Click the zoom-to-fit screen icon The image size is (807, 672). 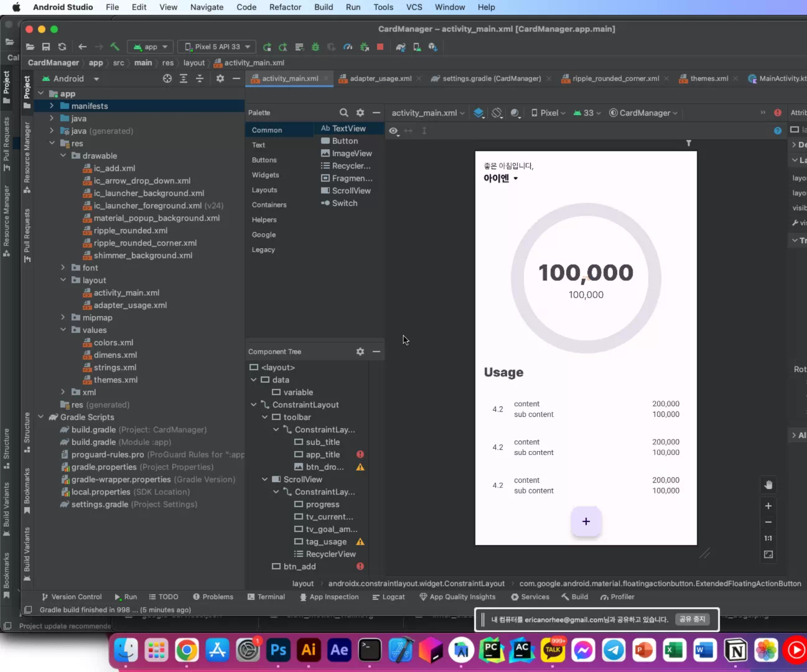tap(768, 554)
